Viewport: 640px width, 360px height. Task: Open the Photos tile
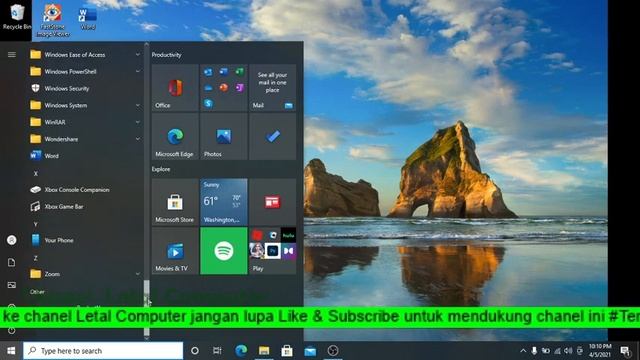(224, 136)
